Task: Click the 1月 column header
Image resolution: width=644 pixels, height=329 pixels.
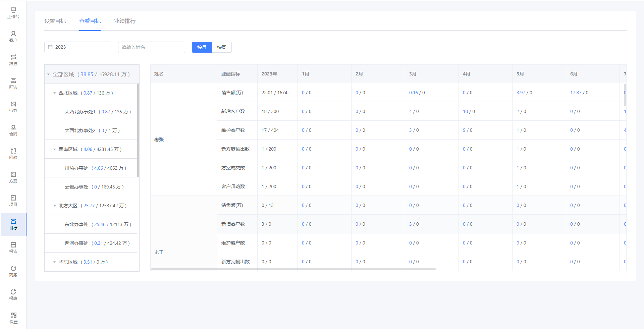Action: (324, 74)
